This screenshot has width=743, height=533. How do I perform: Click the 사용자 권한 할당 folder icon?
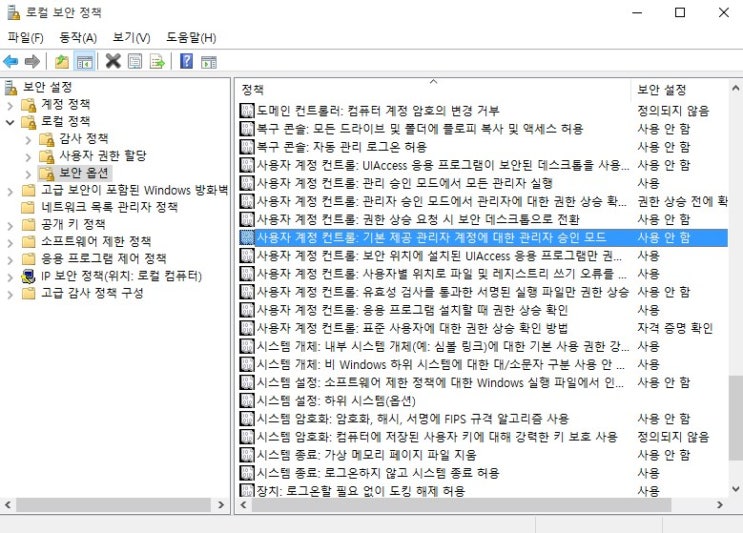pyautogui.click(x=46, y=156)
